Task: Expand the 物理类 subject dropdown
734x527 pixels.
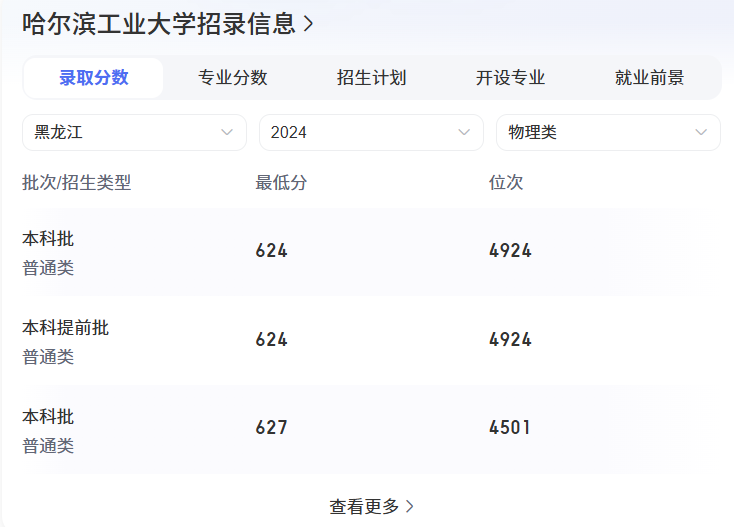Action: [x=608, y=132]
